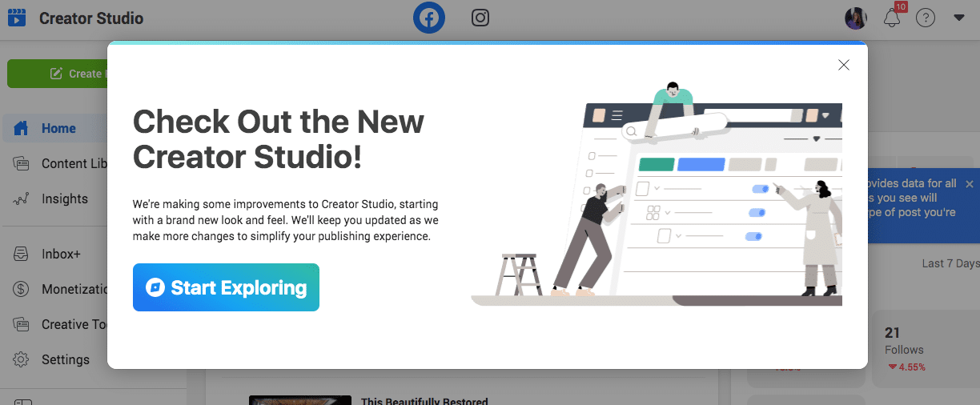Open the user profile avatar
This screenshot has height=405, width=980.
point(856,18)
